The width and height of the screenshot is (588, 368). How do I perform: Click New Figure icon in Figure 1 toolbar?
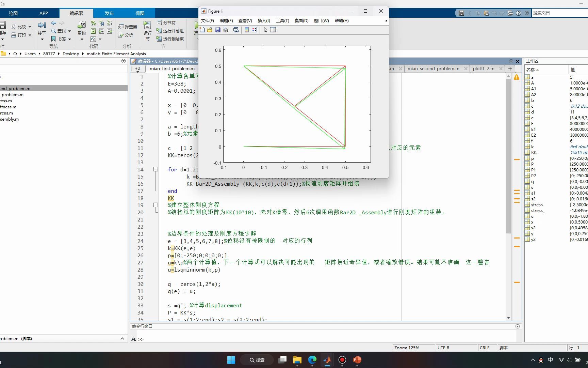[202, 30]
